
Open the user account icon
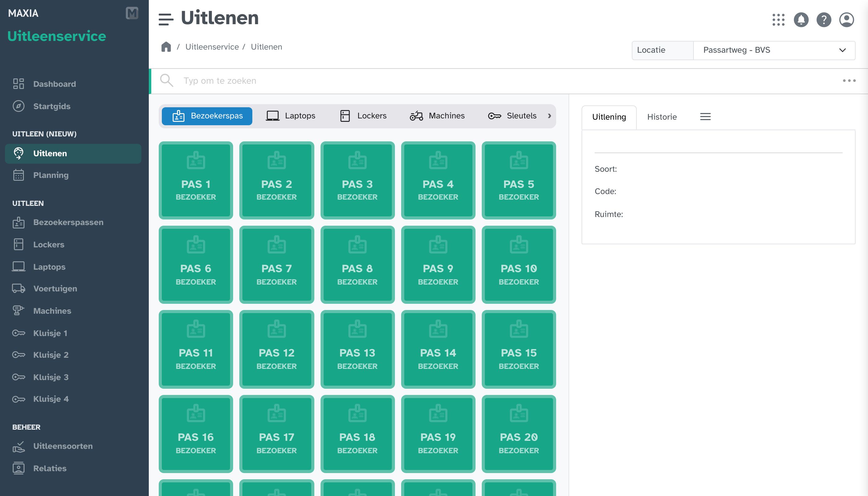846,20
